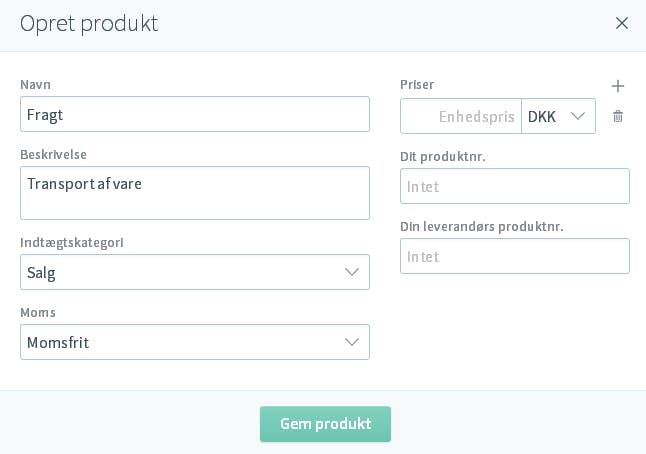This screenshot has width=646, height=454.
Task: Click the Dit produktnr. input field
Action: coord(515,186)
